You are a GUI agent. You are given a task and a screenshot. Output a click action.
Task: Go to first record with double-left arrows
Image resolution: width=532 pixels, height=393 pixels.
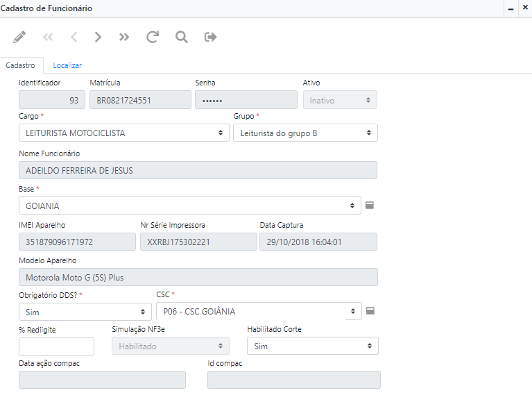(48, 37)
